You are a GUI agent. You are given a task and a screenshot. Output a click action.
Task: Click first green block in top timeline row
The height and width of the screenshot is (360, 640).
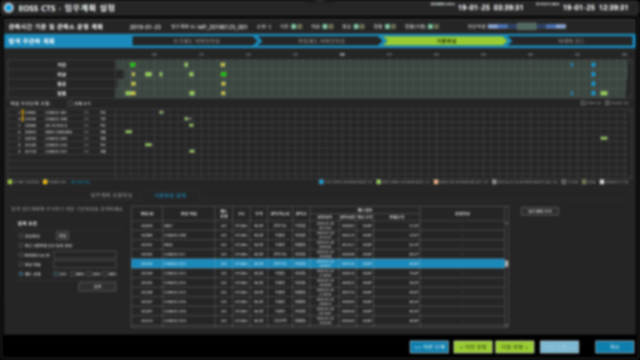coord(133,64)
